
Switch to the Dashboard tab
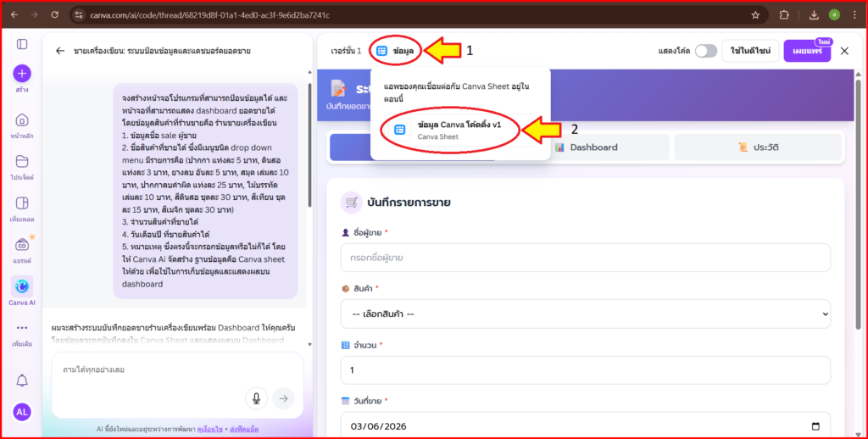[587, 147]
